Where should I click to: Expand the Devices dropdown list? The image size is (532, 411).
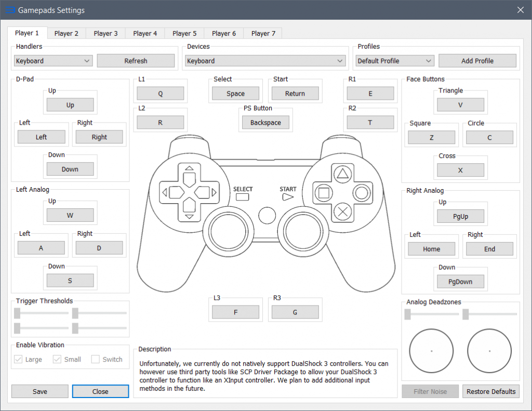point(265,61)
